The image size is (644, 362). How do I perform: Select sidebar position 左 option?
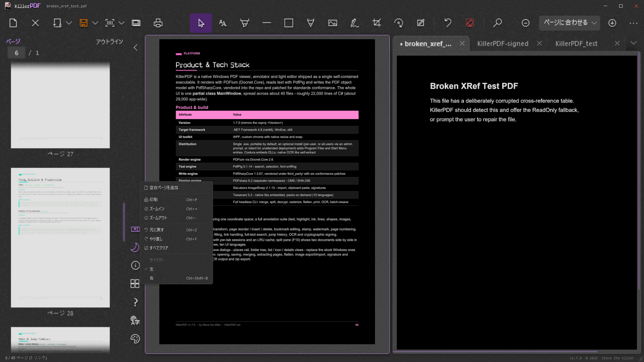coord(176,269)
